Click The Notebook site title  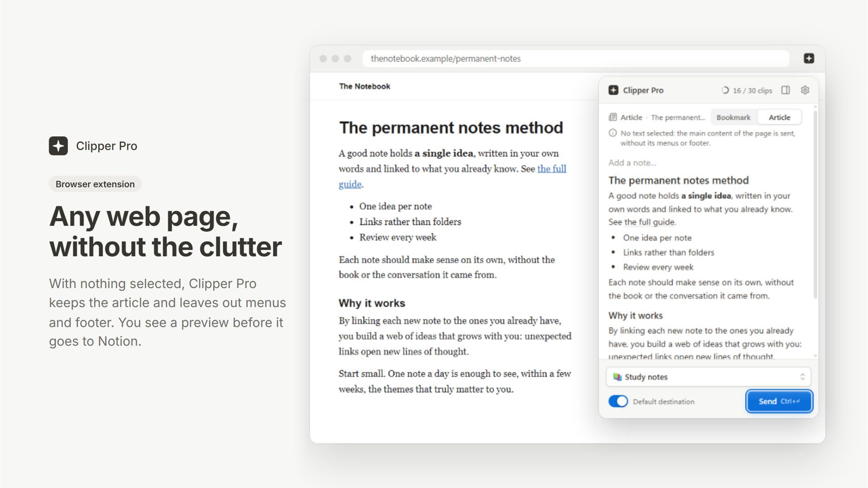(364, 86)
